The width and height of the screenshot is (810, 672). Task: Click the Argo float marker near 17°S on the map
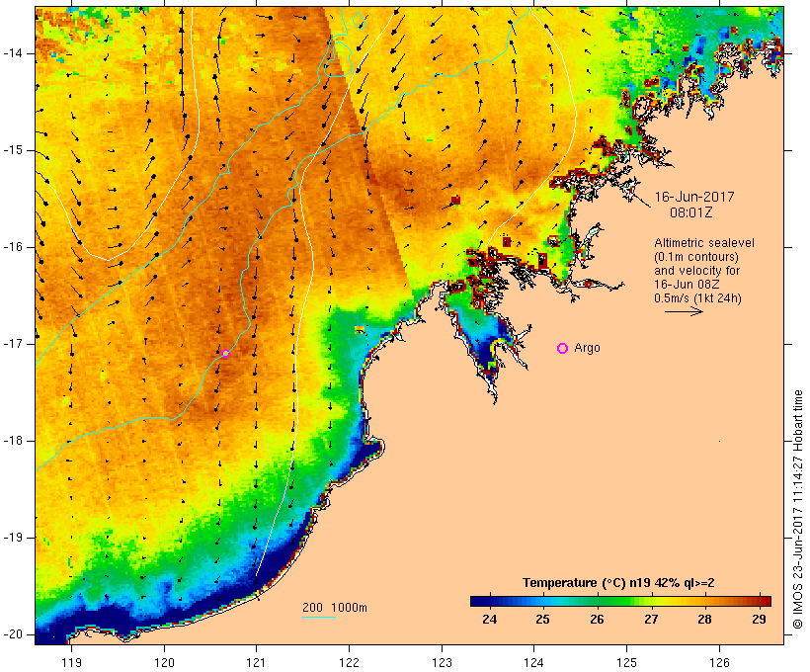point(225,353)
